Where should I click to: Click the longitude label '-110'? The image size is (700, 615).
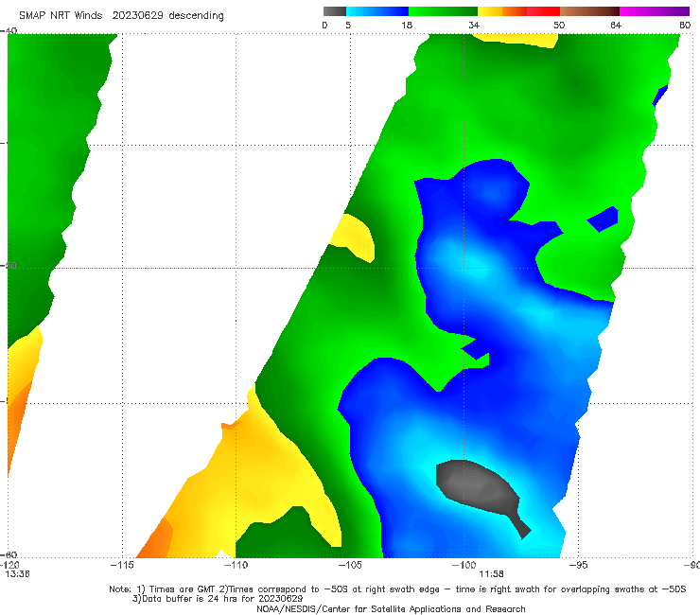point(236,566)
